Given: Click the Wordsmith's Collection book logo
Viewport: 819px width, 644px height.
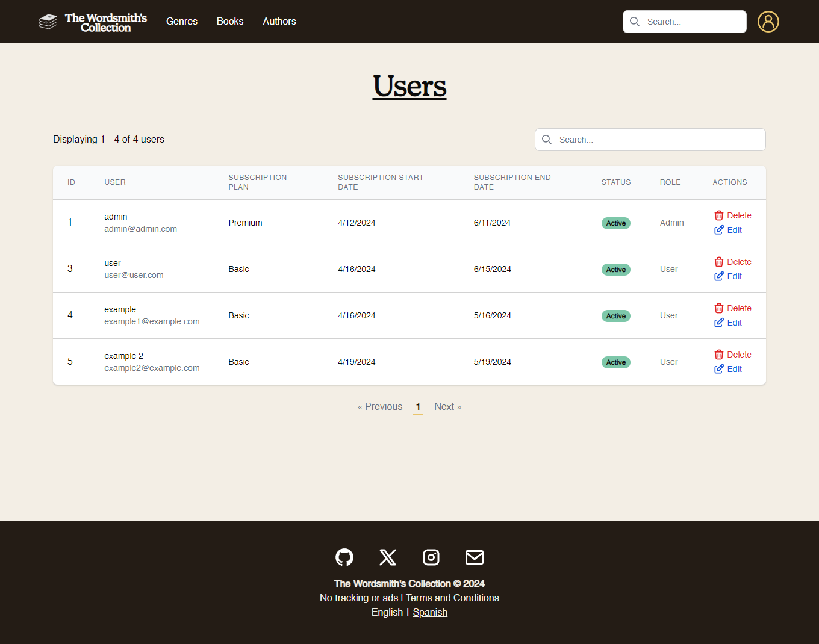Looking at the screenshot, I should coord(48,22).
